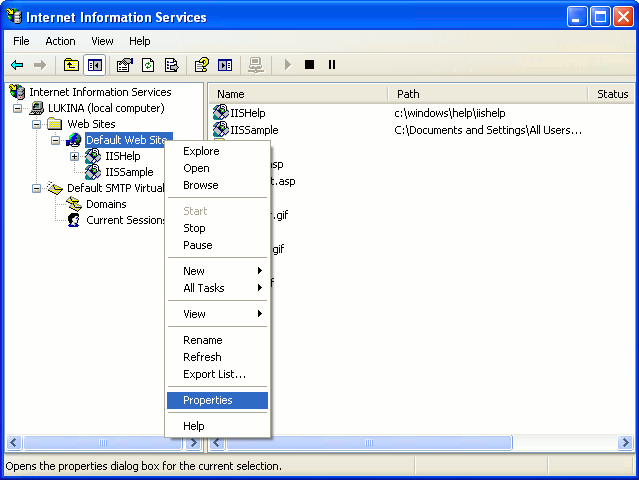Click the Export List toolbar icon

[171, 65]
